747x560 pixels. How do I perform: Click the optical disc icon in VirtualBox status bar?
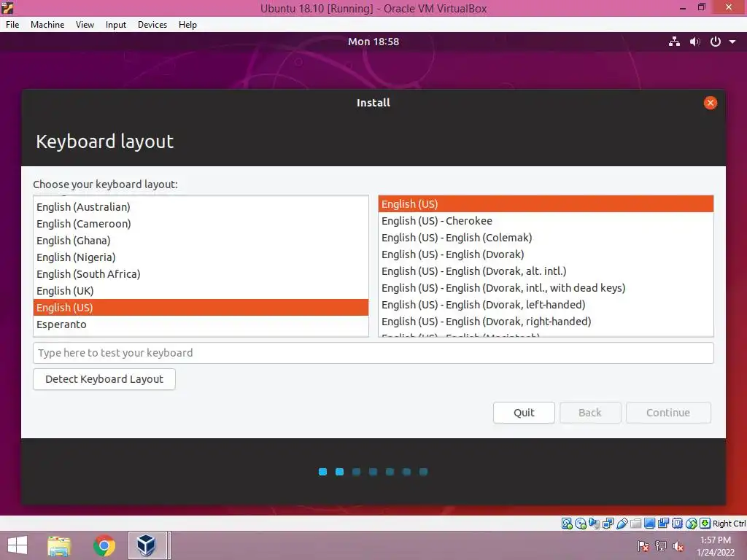(x=580, y=524)
